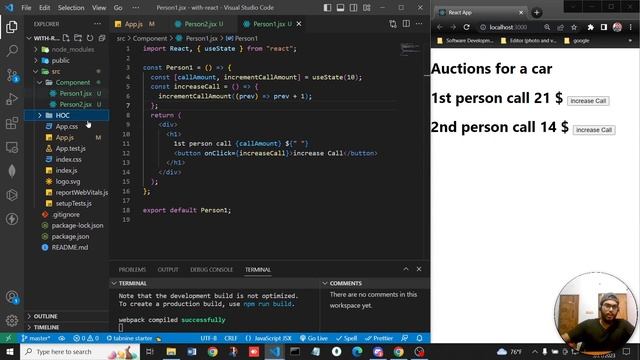Open the Edit menu

click(44, 7)
